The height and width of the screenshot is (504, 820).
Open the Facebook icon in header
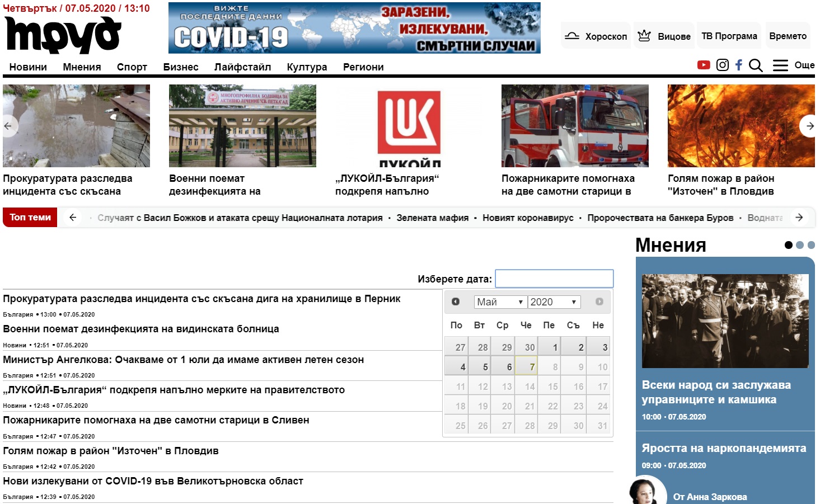click(x=739, y=65)
